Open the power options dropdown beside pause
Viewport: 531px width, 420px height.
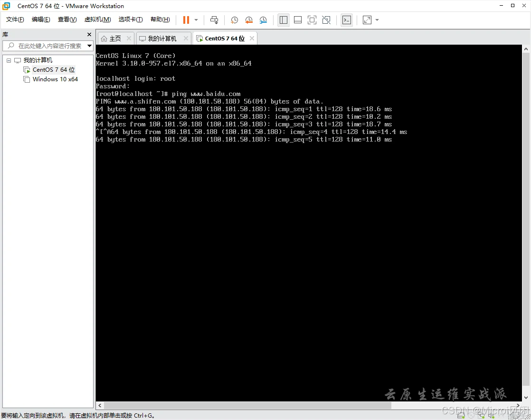pyautogui.click(x=196, y=20)
